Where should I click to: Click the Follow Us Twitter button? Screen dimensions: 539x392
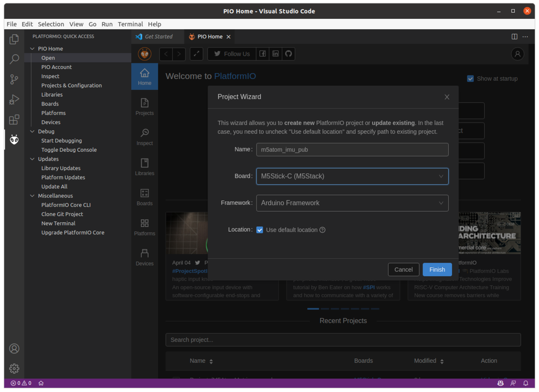[x=232, y=54]
